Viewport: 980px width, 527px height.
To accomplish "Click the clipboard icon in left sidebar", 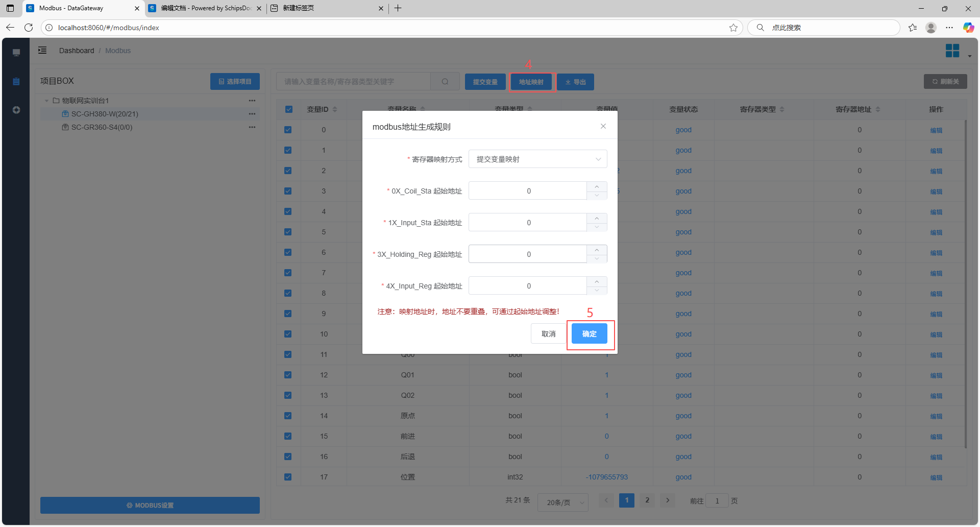I will (16, 82).
